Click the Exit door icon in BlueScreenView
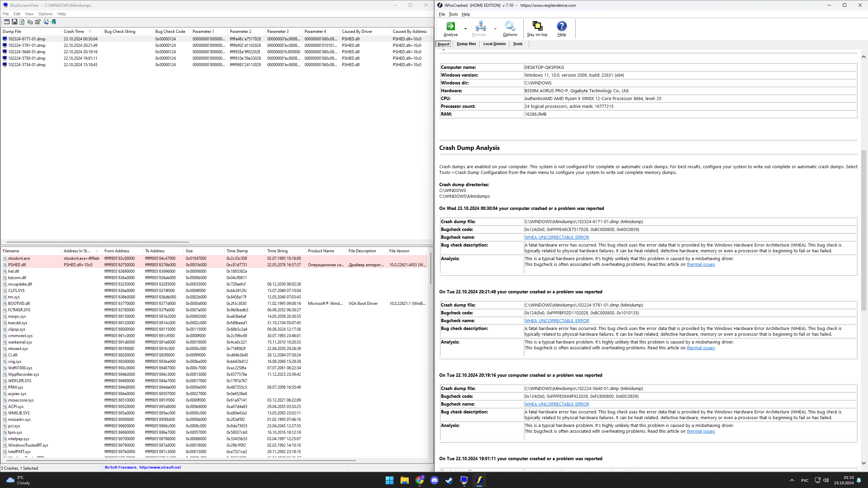 pos(53,22)
